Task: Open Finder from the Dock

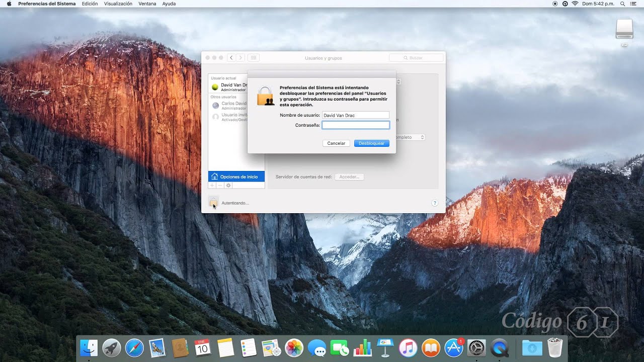Action: (89, 347)
